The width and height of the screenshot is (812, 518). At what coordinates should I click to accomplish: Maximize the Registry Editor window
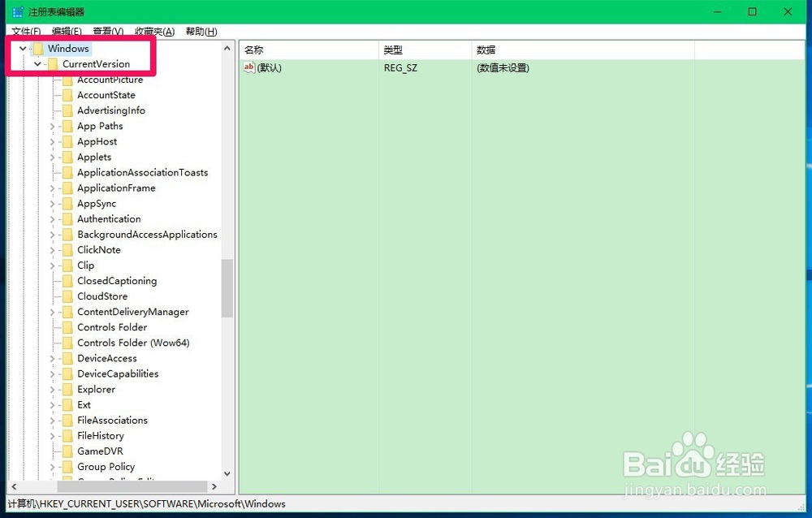753,11
